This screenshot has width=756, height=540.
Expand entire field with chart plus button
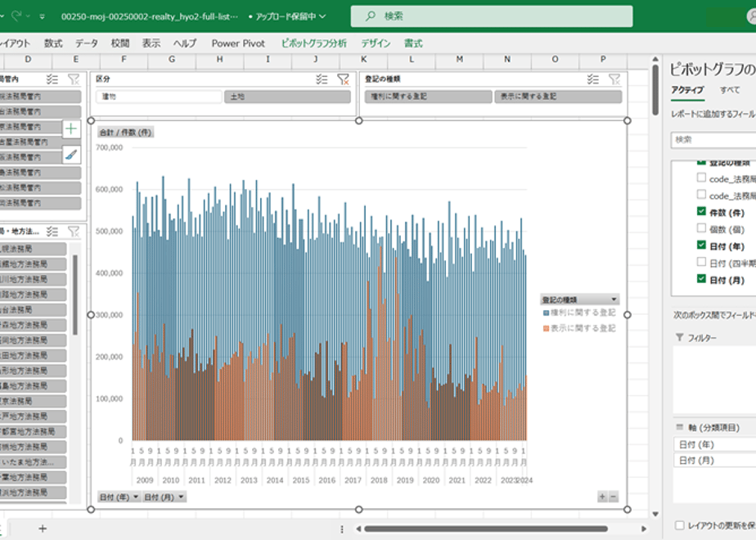602,497
